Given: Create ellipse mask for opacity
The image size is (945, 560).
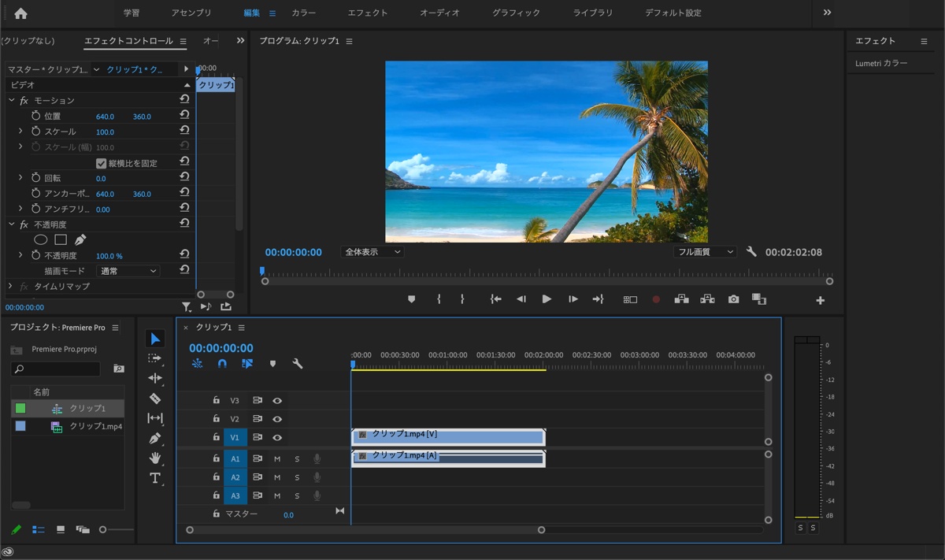Looking at the screenshot, I should pos(40,239).
